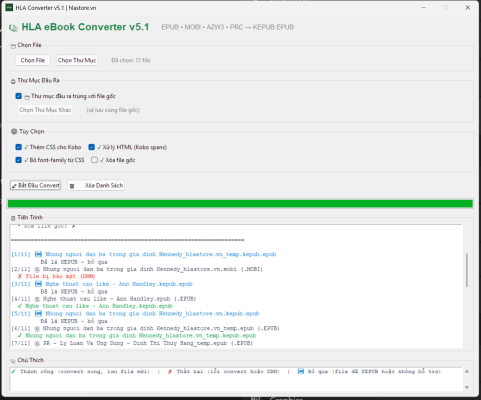
Task: Click the Thư Mục Đầu Ra section icon
Action: (x=13, y=81)
